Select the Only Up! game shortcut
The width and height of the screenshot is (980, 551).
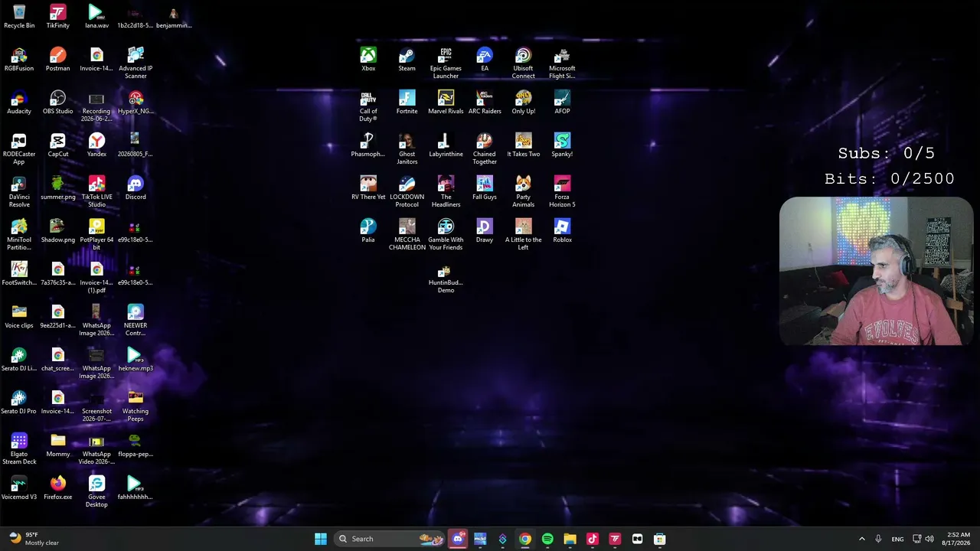[x=524, y=102]
